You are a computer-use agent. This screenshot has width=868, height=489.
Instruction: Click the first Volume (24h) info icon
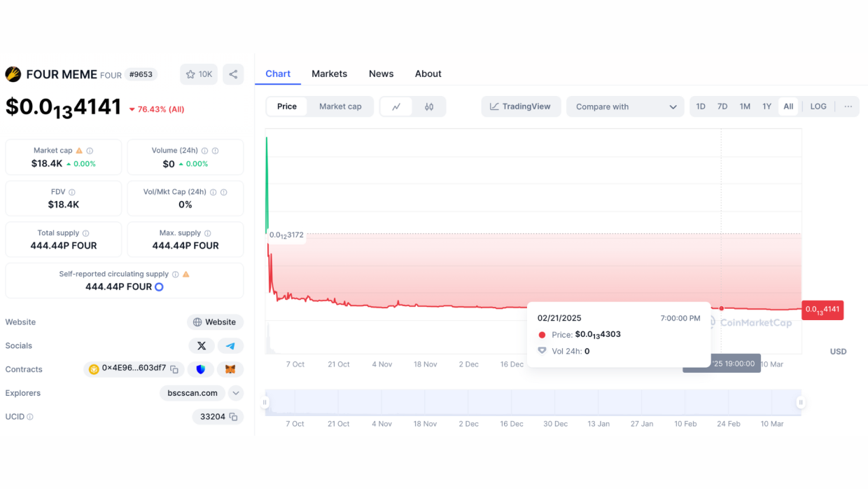[x=204, y=151]
